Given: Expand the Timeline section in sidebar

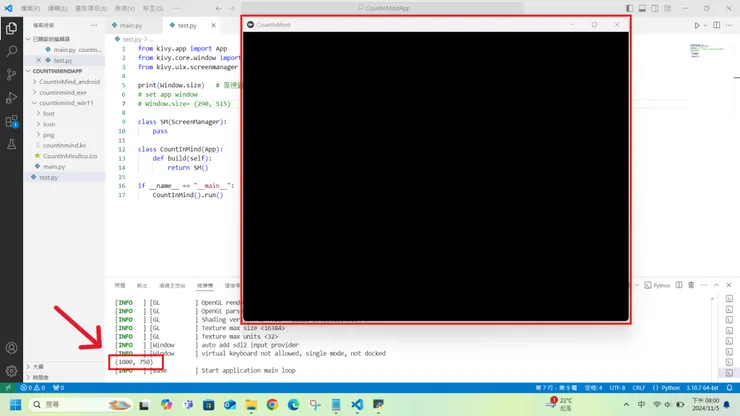Looking at the screenshot, I should [x=41, y=377].
